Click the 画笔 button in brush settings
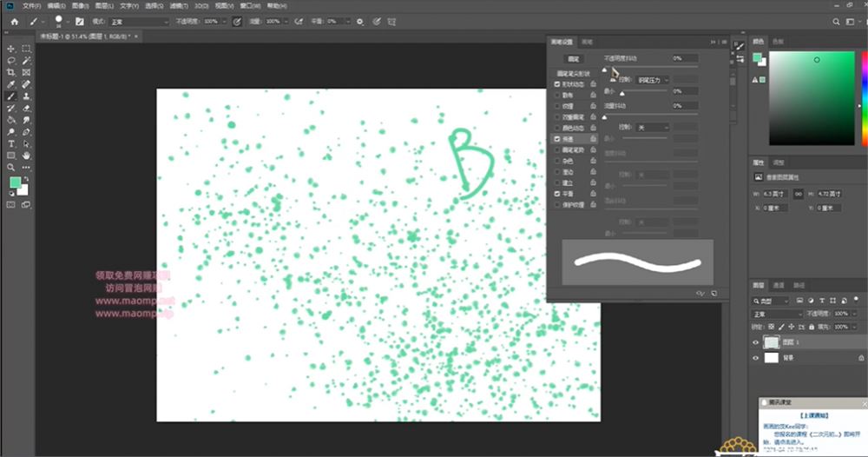The width and height of the screenshot is (868, 457). pos(574,59)
